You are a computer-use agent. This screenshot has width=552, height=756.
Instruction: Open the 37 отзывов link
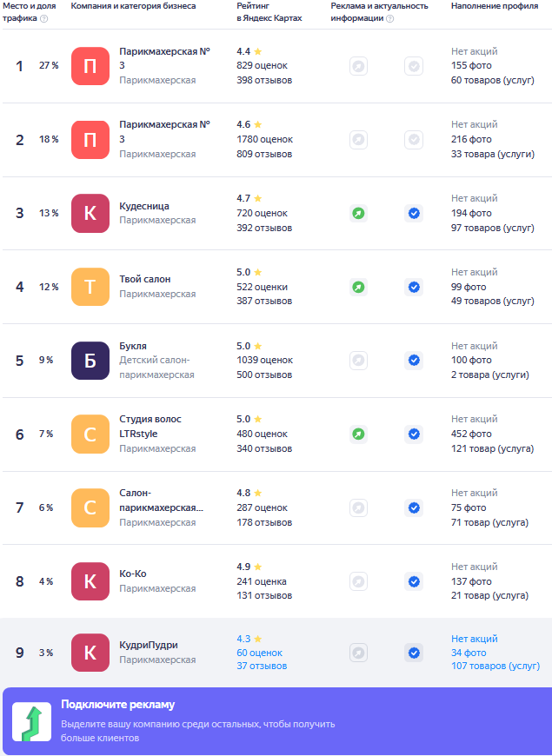point(262,666)
